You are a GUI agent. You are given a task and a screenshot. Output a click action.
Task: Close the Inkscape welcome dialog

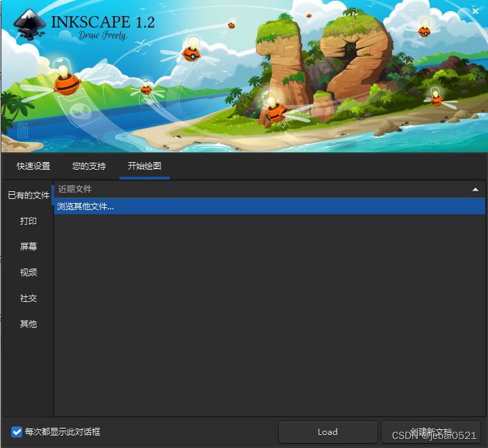(x=475, y=11)
